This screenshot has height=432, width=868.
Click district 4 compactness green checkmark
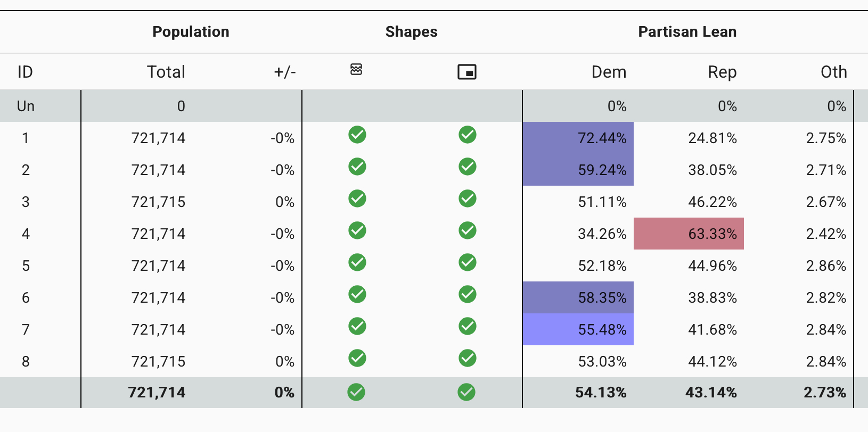[468, 231]
